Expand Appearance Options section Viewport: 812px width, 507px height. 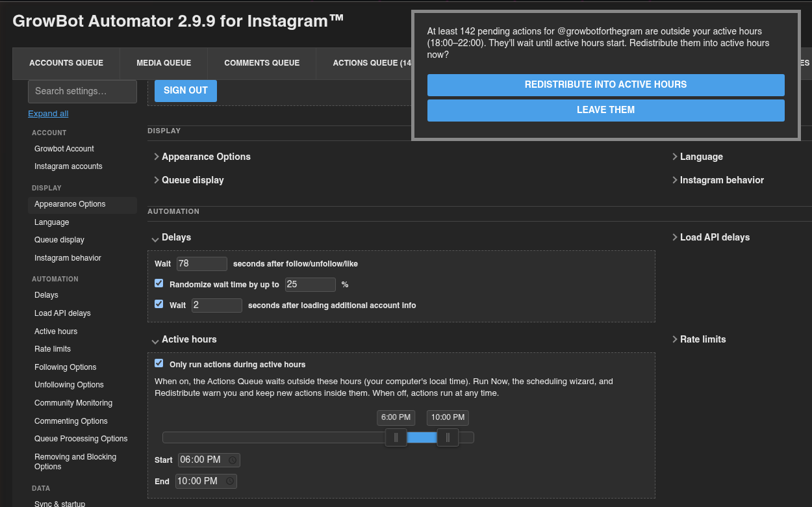(x=202, y=157)
